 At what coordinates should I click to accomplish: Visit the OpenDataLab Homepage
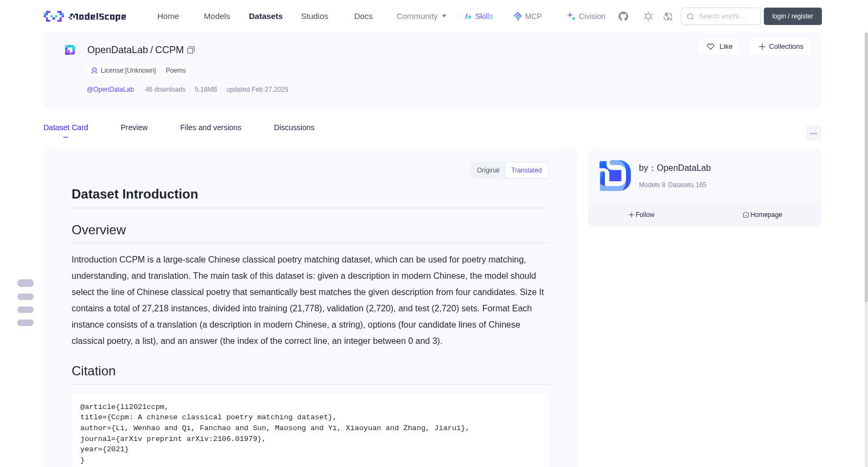pos(762,215)
